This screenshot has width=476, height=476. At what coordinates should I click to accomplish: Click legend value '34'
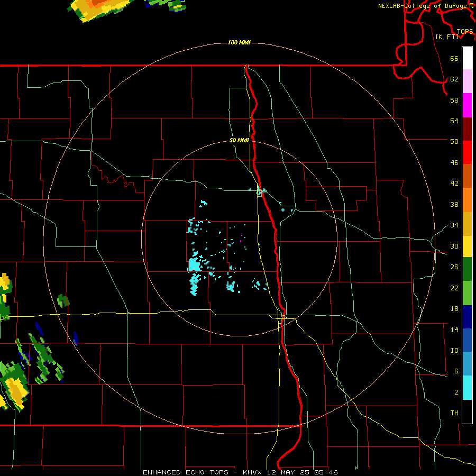[454, 225]
